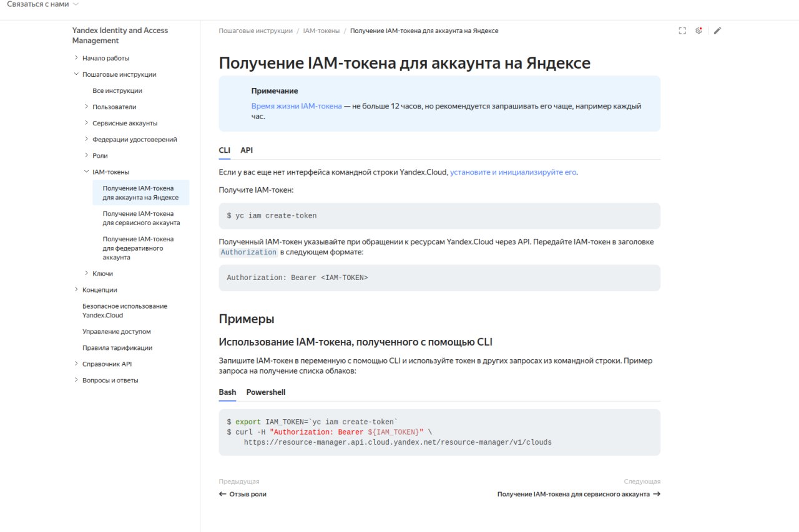
Task: Switch to the Powershell tab
Action: click(x=266, y=392)
